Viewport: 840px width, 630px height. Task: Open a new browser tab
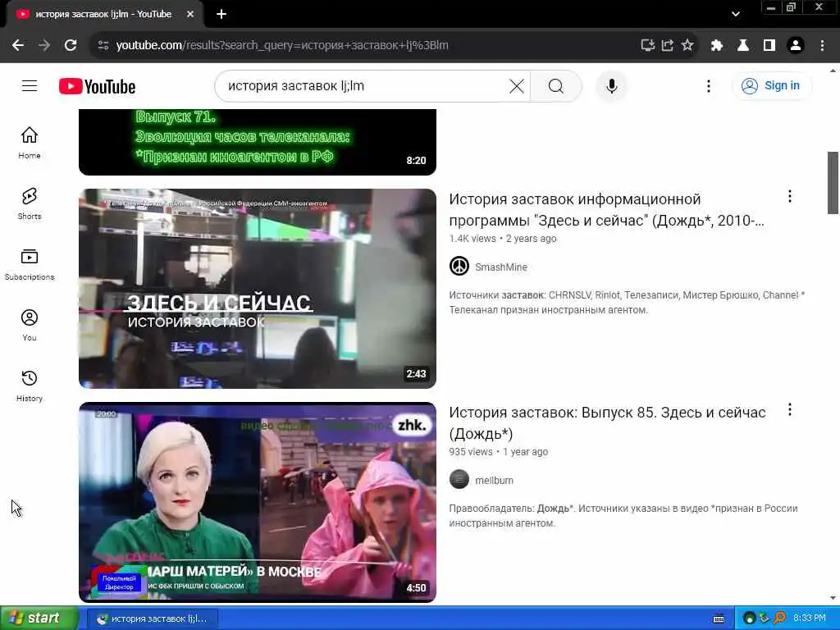221,15
